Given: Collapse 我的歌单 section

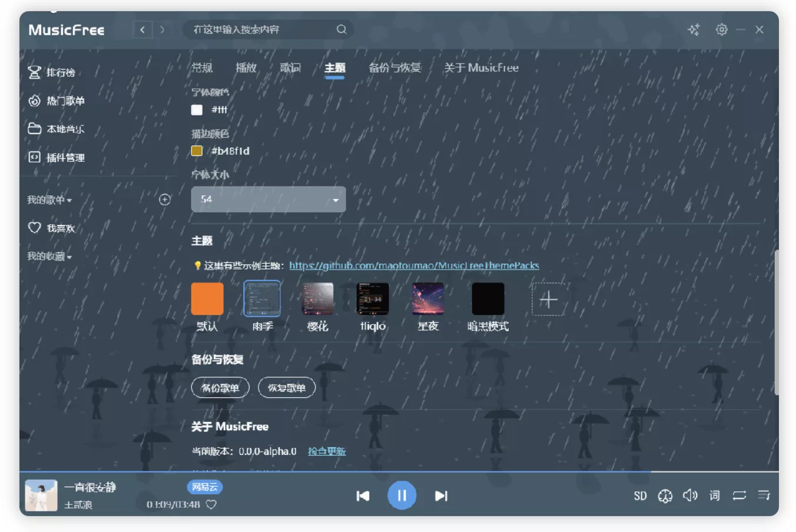Looking at the screenshot, I should click(49, 200).
